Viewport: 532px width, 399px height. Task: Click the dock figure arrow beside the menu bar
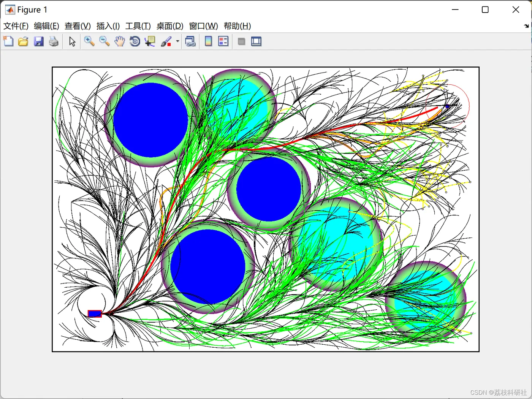tap(526, 26)
